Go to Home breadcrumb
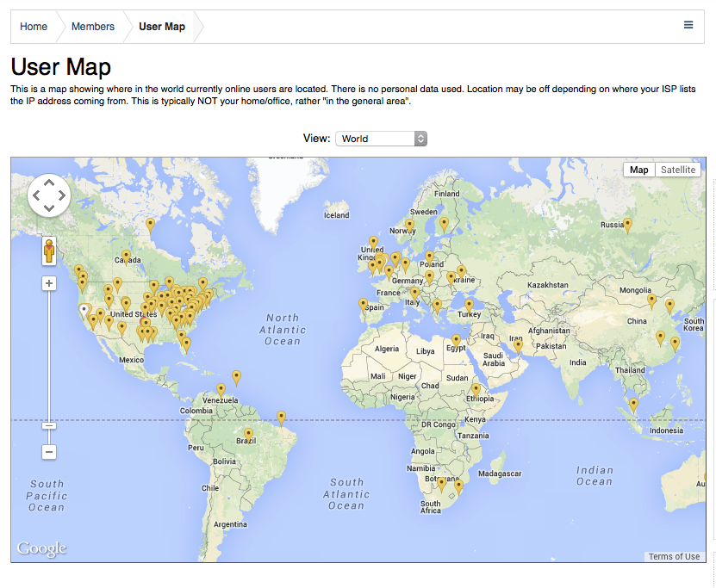Image resolution: width=716 pixels, height=588 pixels. (34, 27)
